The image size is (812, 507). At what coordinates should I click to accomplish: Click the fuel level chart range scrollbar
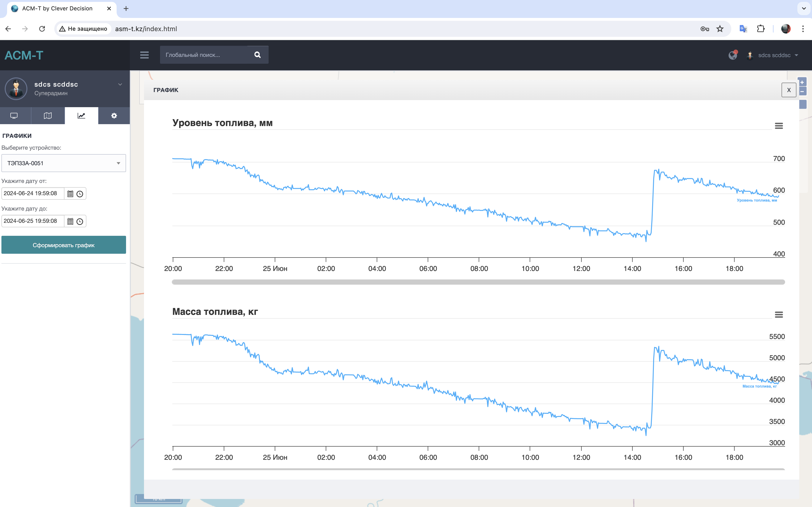(478, 282)
